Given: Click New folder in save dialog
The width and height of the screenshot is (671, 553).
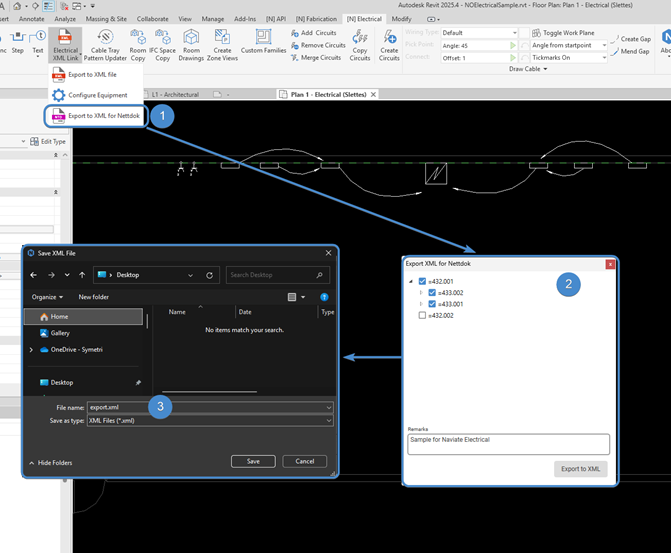Looking at the screenshot, I should (x=93, y=297).
